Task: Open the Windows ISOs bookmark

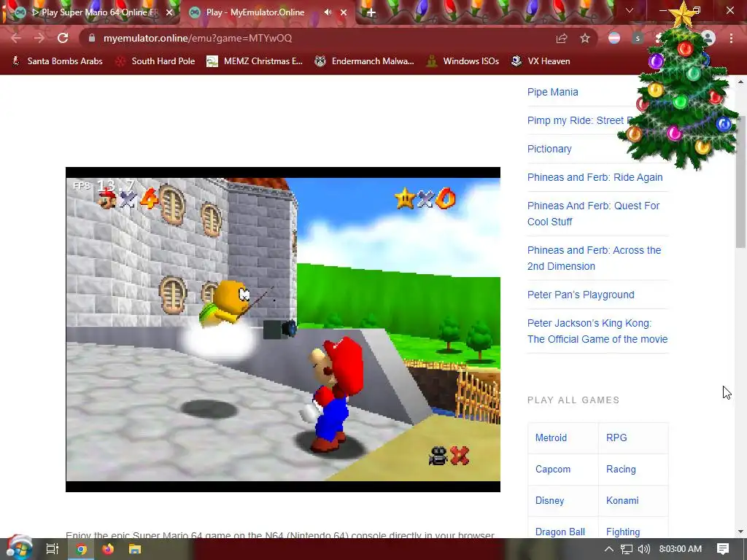Action: coord(463,61)
